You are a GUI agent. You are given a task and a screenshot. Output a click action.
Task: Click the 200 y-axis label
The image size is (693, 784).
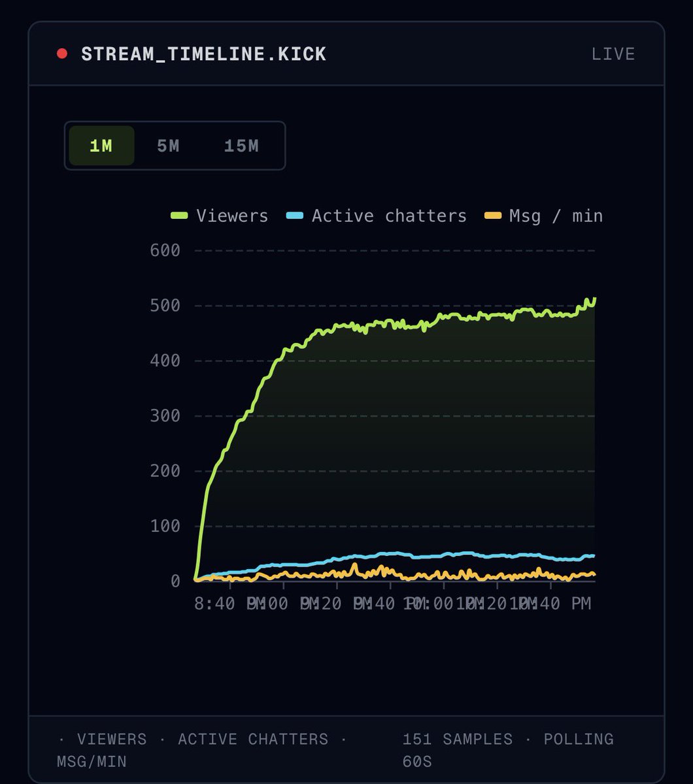165,471
